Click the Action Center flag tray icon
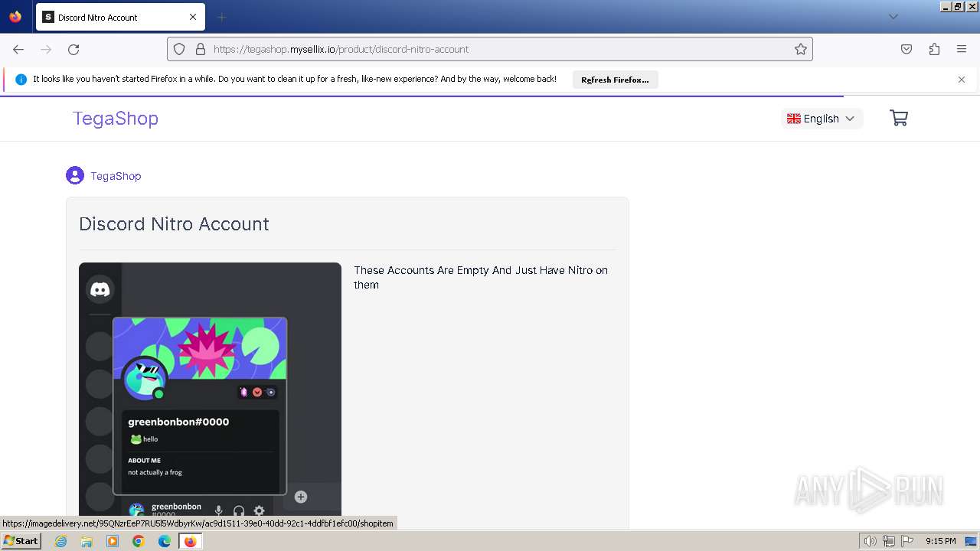The width and height of the screenshot is (980, 551). point(906,541)
